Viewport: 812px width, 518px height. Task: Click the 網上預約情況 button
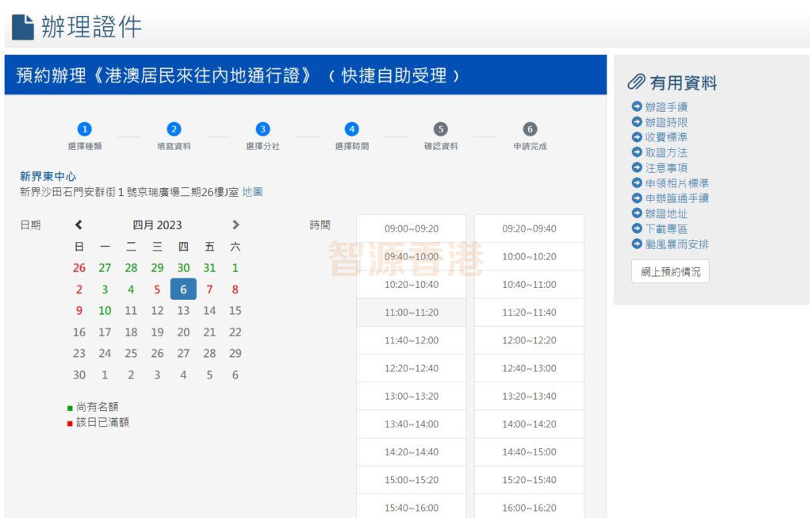click(670, 272)
